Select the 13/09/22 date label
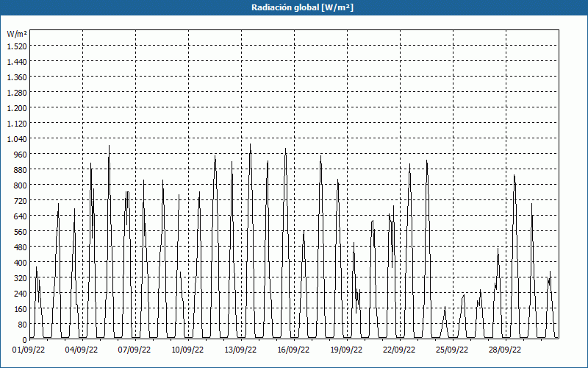Screen dimensions: 588x368 click(x=241, y=350)
